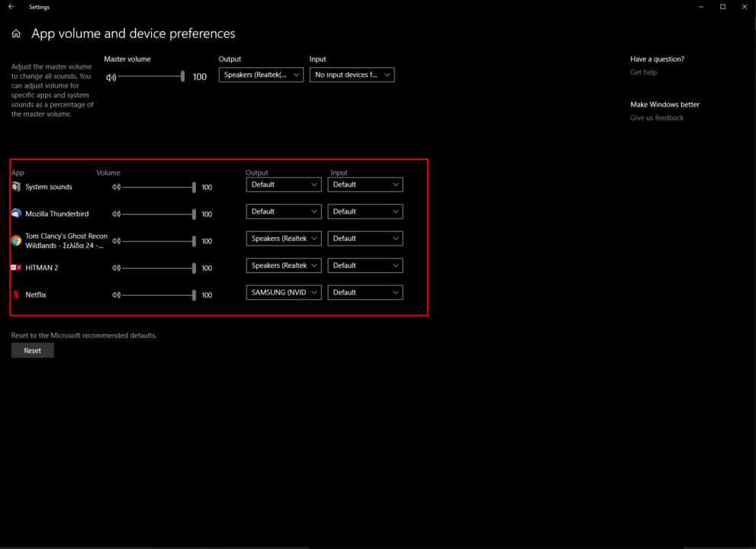This screenshot has height=549, width=756.
Task: Mute HITMAN 2 speaker icon
Action: click(116, 268)
